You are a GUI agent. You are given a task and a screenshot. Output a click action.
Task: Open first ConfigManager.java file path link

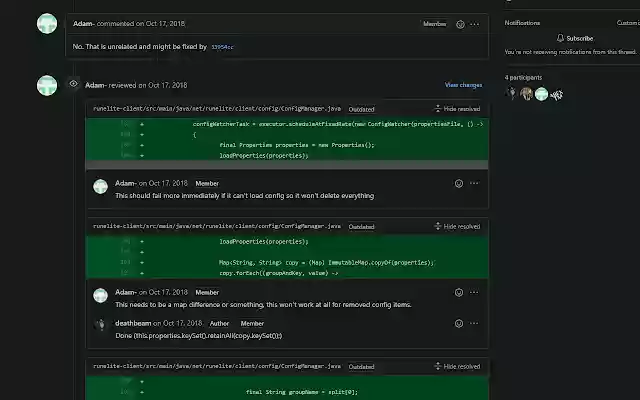point(217,109)
